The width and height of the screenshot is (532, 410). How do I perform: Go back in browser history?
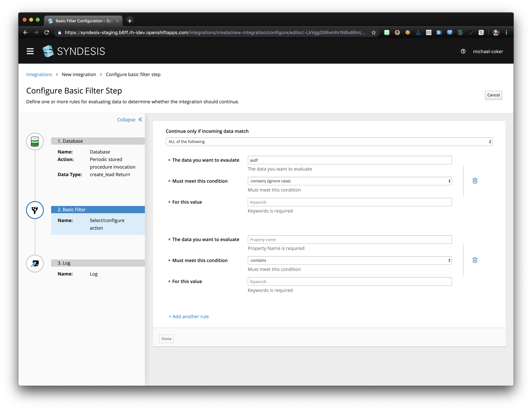26,32
